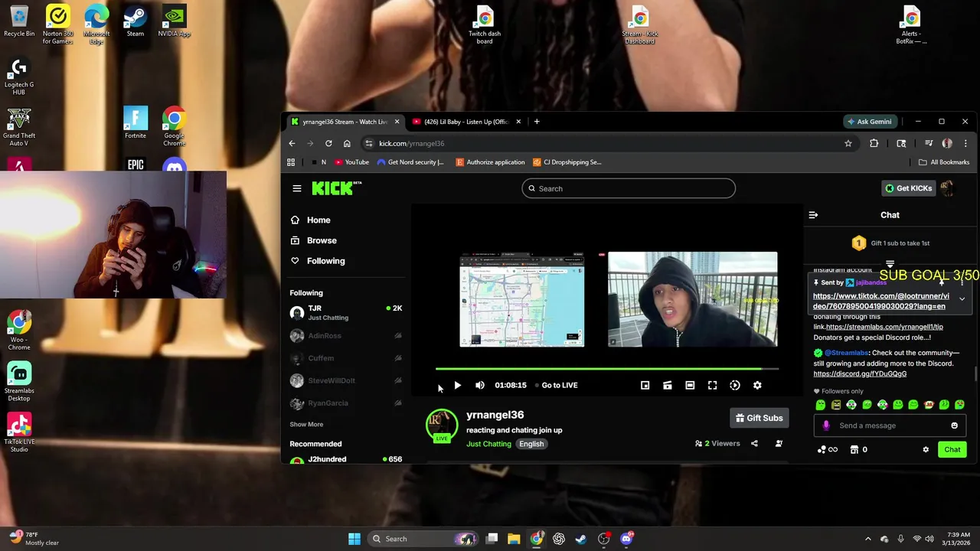Open a new Chrome tab
The height and width of the screenshot is (551, 980).
[x=537, y=122]
